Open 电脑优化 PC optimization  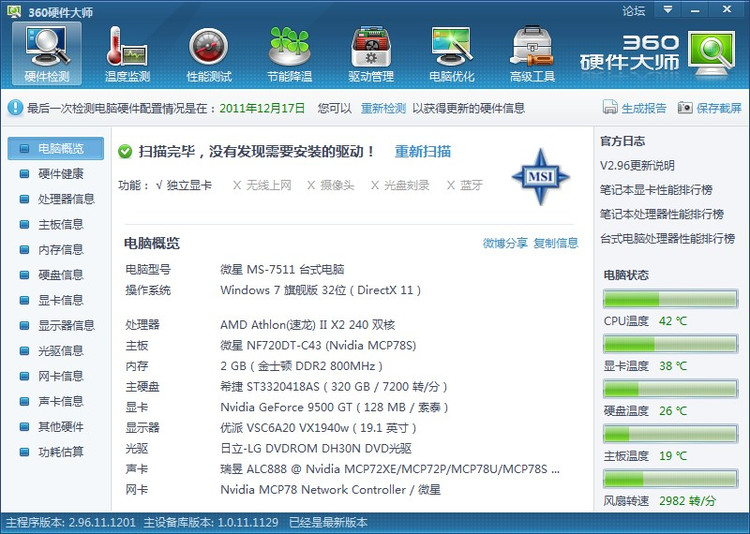coord(452,54)
